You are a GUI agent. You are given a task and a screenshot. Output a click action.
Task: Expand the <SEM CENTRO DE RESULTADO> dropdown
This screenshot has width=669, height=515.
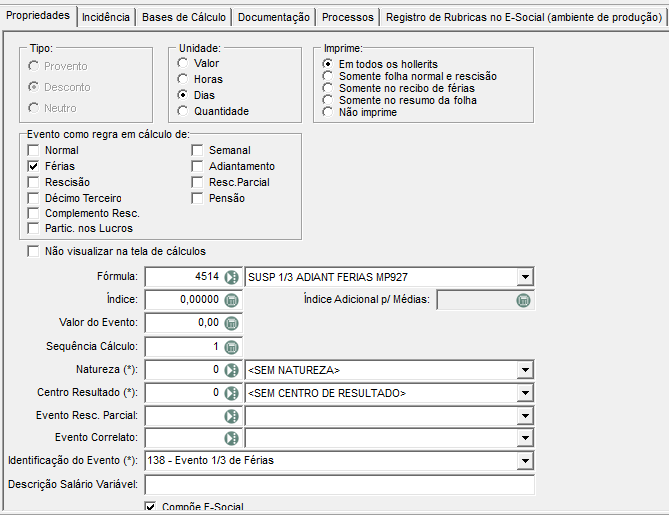click(x=525, y=393)
